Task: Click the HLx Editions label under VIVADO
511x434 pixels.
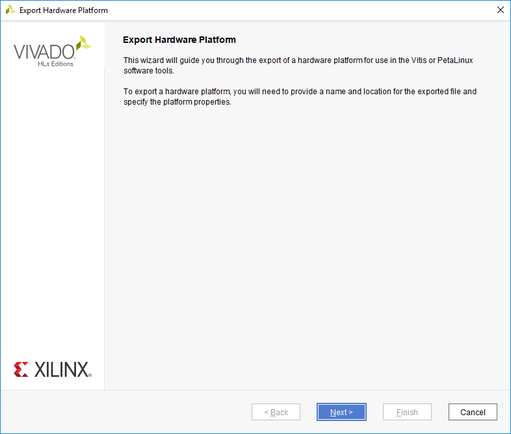Action: pyautogui.click(x=55, y=64)
